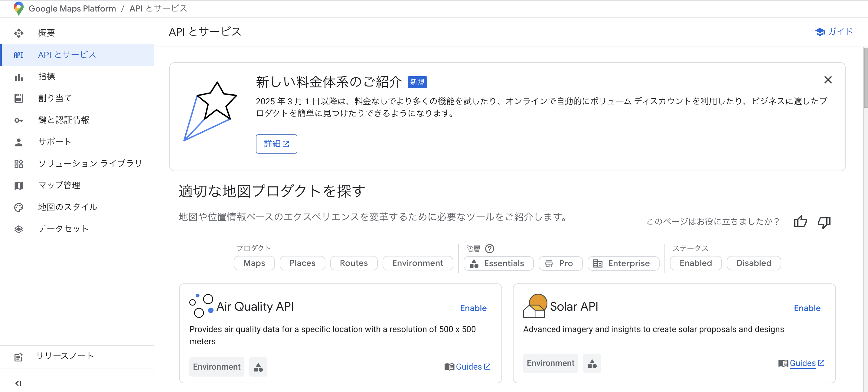Open the 階層 help tooltip
Image resolution: width=868 pixels, height=392 pixels.
click(x=490, y=249)
